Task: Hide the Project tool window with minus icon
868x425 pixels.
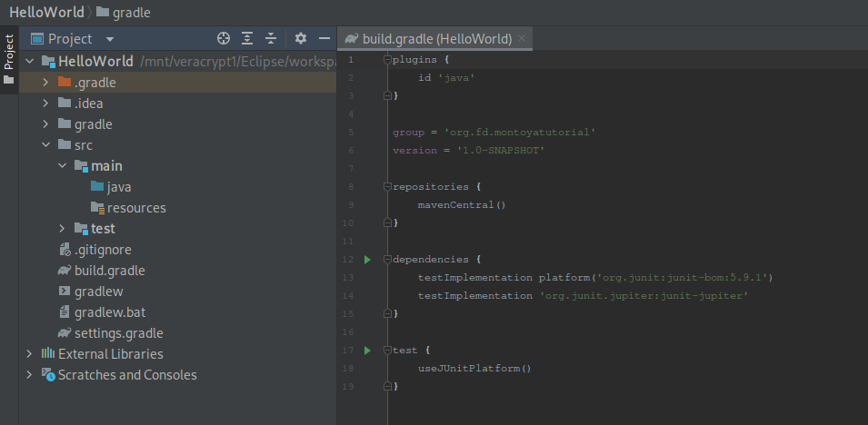Action: [x=324, y=38]
